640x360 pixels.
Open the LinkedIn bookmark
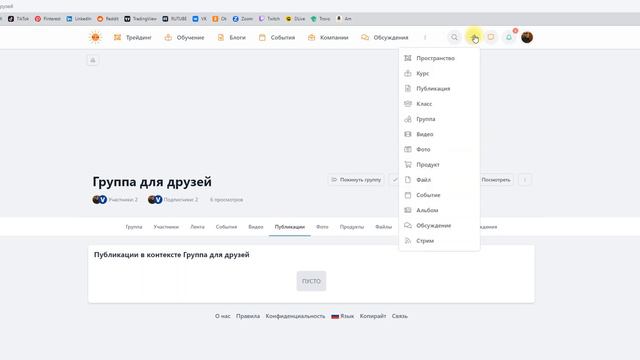(x=79, y=19)
